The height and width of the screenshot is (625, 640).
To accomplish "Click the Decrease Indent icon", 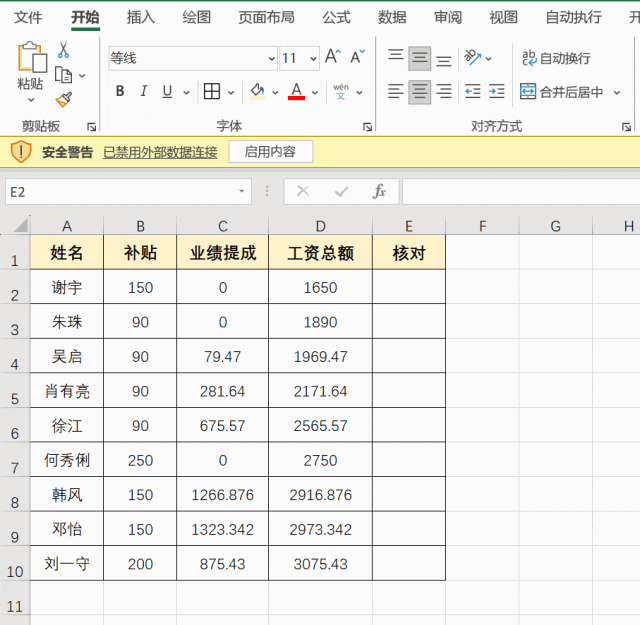I will pyautogui.click(x=472, y=92).
